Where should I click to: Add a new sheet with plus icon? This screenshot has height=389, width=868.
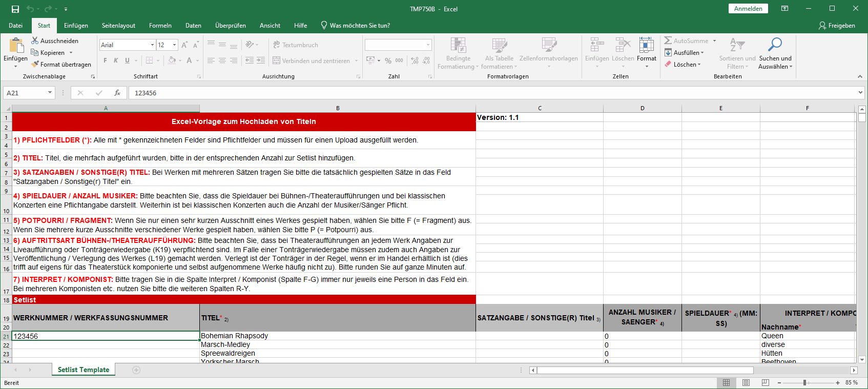coord(136,370)
